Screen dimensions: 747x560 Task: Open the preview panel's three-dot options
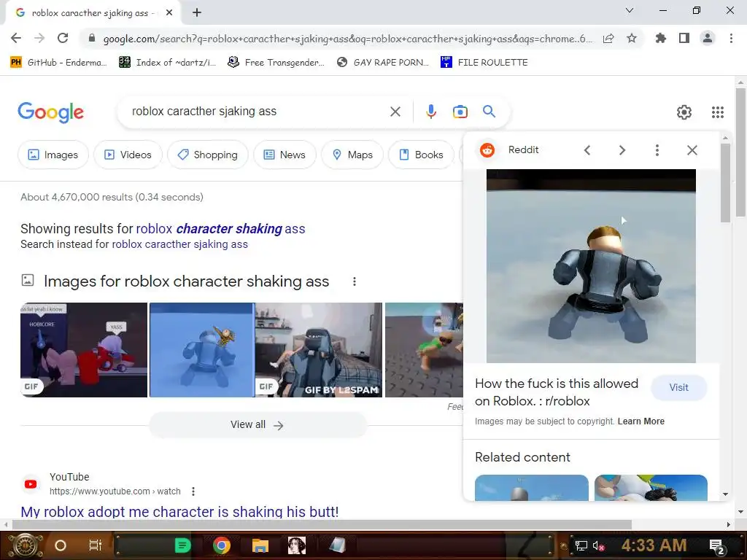tap(657, 150)
